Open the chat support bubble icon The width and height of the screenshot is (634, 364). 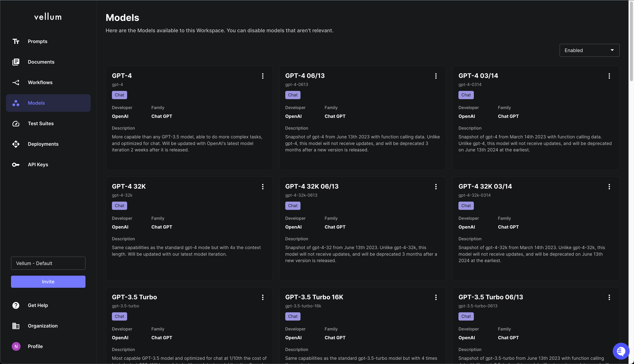point(621,351)
